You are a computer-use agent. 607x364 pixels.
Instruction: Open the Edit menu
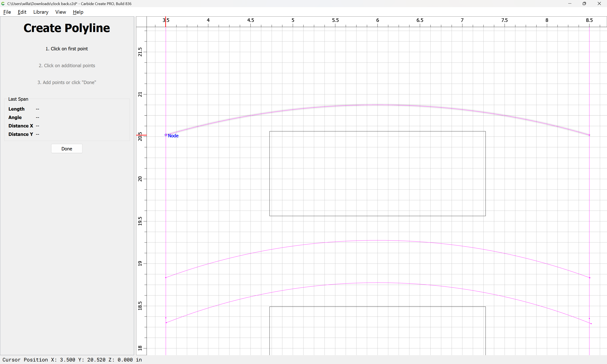pyautogui.click(x=22, y=12)
